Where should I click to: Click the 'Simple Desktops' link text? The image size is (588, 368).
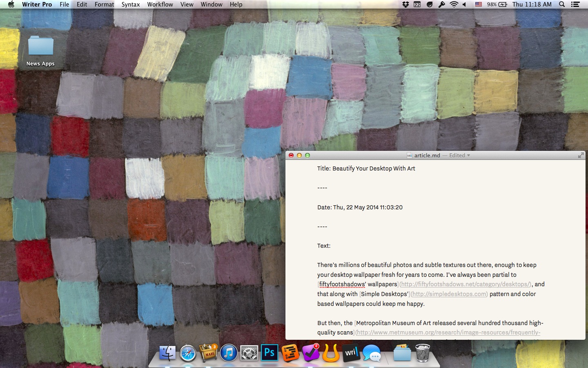[384, 294]
